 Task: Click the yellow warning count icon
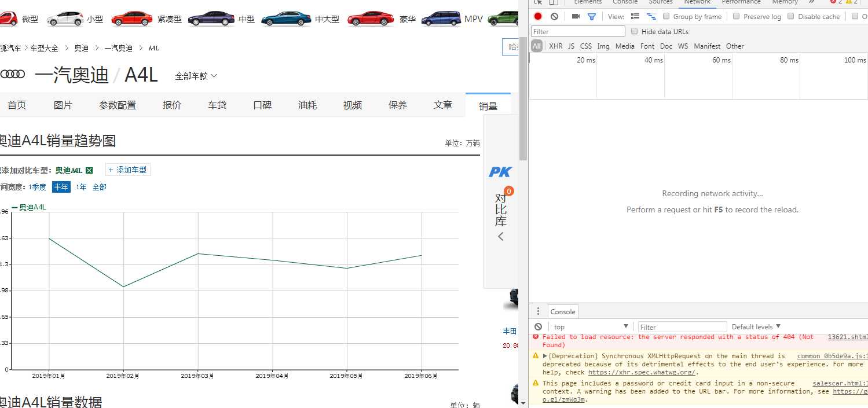(x=849, y=2)
